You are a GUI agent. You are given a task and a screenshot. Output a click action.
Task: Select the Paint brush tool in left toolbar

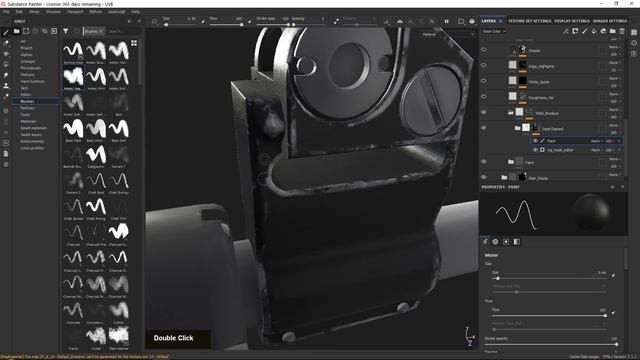click(6, 32)
